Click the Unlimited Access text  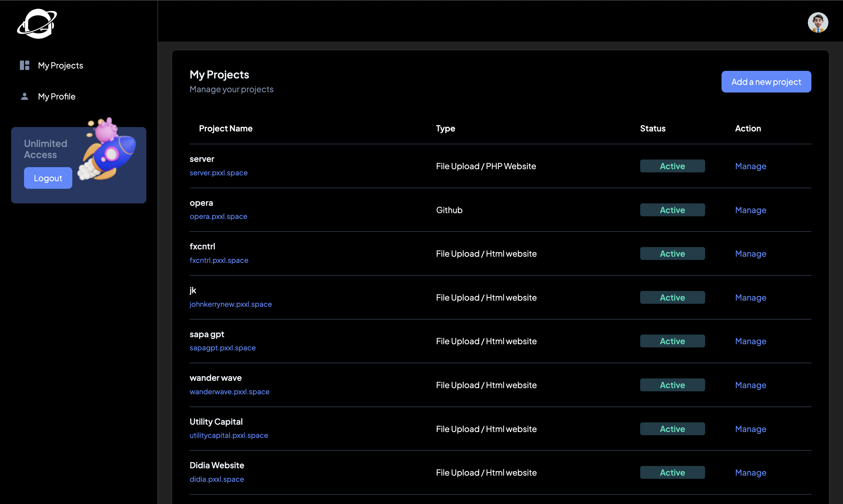tap(45, 149)
